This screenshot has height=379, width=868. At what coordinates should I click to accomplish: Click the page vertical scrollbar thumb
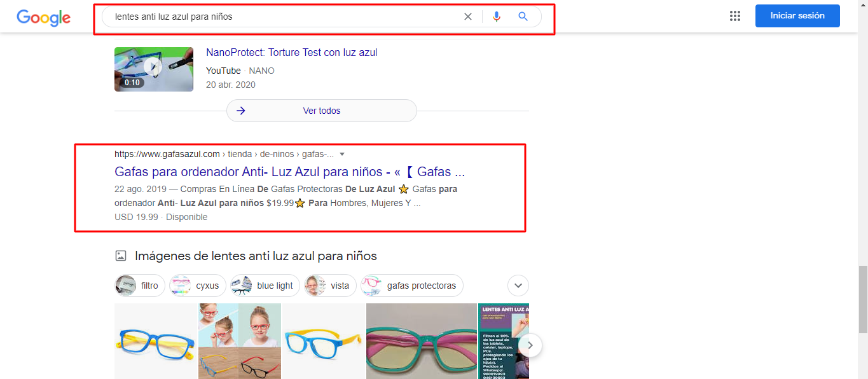[862, 300]
